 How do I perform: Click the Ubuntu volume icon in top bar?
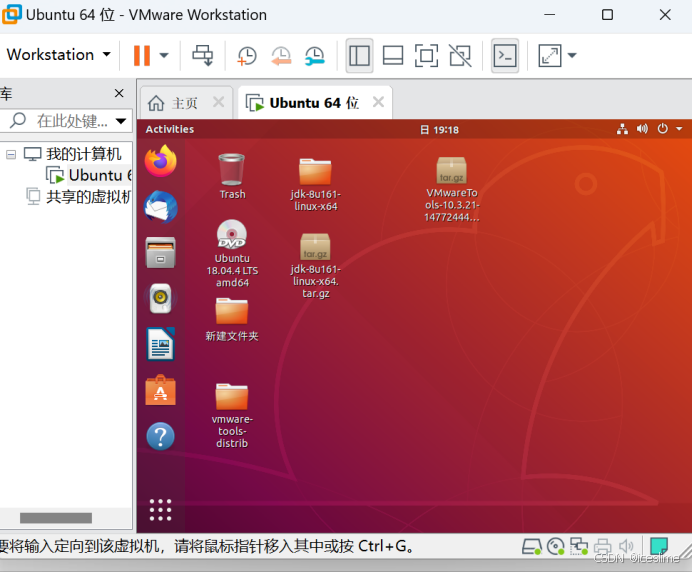click(x=642, y=129)
